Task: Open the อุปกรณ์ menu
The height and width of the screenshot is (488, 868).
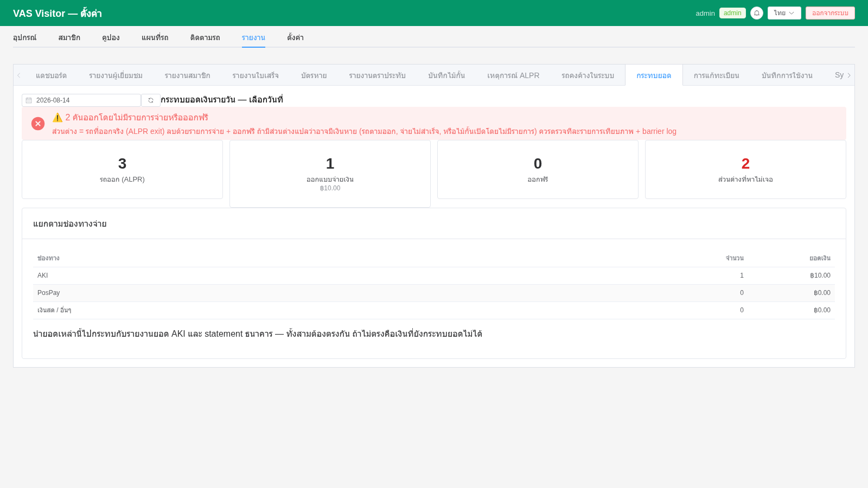Action: click(24, 37)
